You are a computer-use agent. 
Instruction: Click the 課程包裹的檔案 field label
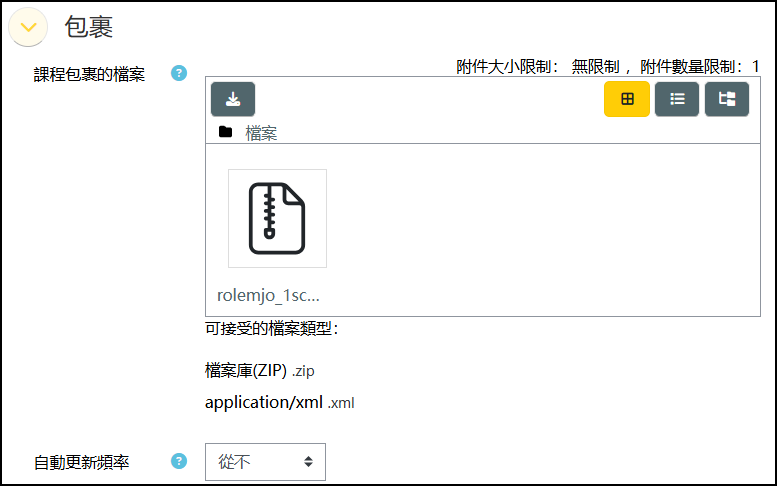tap(89, 74)
